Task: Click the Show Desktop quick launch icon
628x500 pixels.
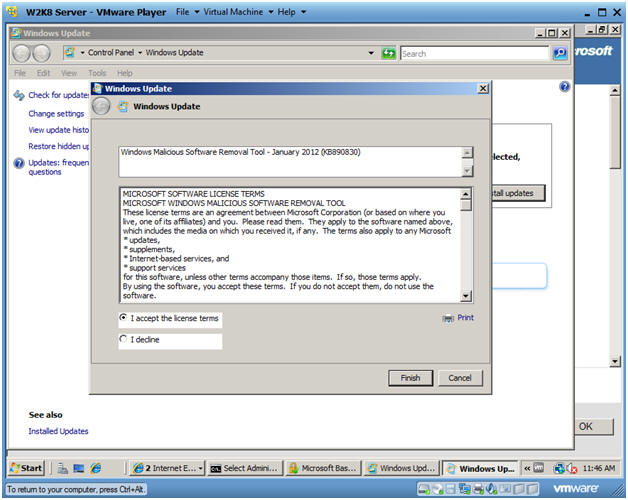Action: pos(79,468)
